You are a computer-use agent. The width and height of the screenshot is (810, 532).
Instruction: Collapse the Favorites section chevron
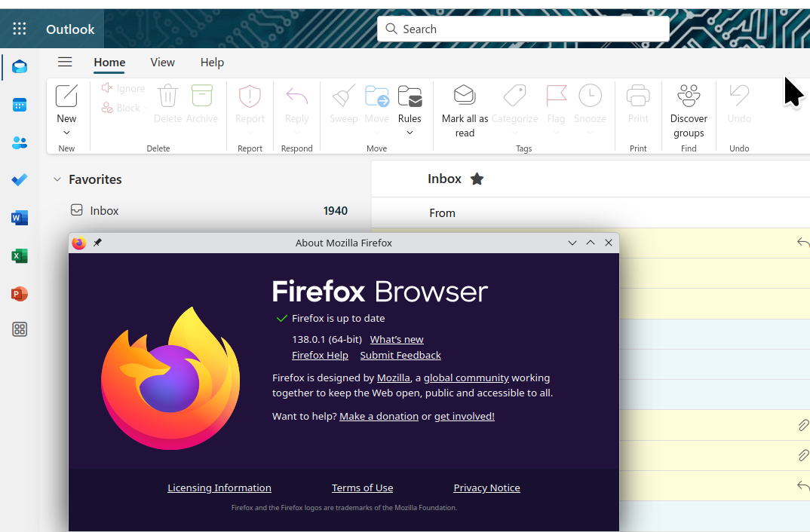(x=57, y=179)
